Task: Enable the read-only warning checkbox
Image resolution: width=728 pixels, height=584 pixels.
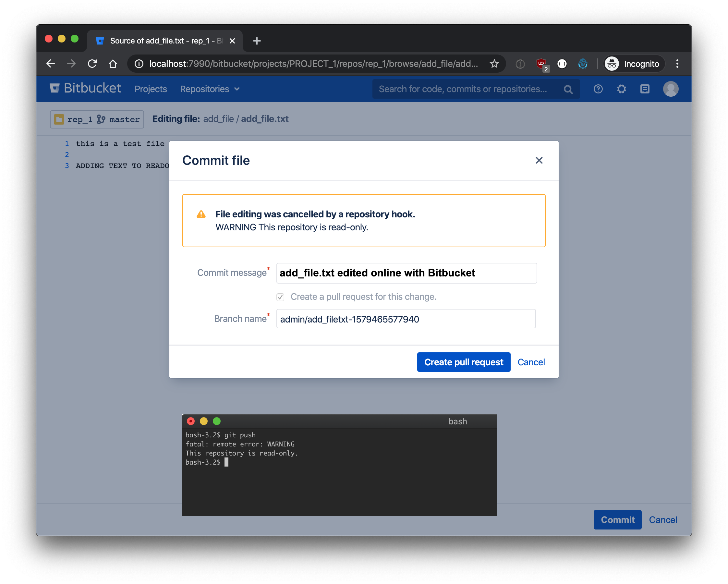Action: click(280, 297)
